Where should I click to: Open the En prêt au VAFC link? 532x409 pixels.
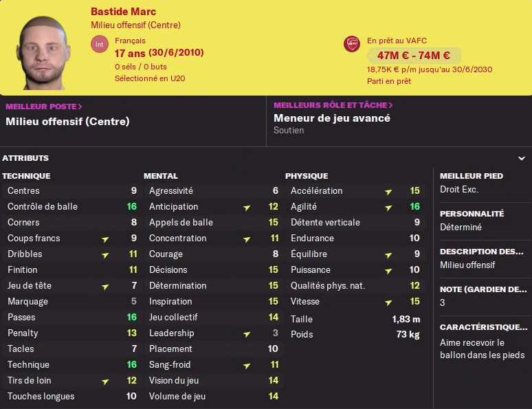[x=397, y=41]
